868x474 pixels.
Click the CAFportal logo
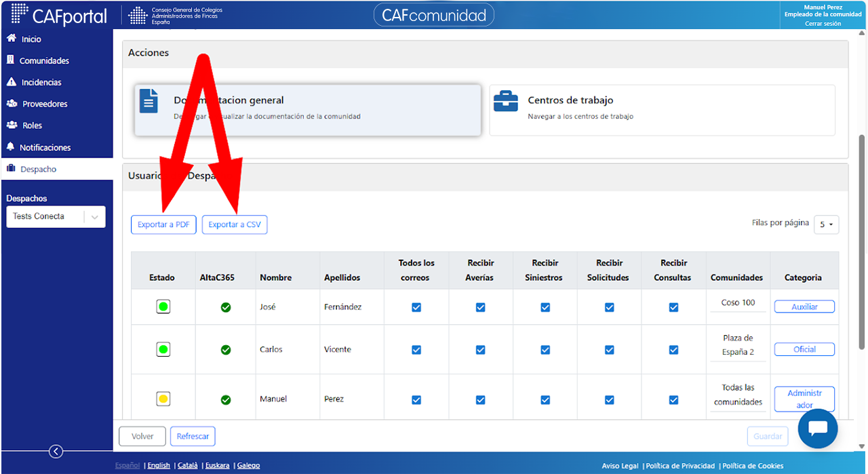click(60, 15)
